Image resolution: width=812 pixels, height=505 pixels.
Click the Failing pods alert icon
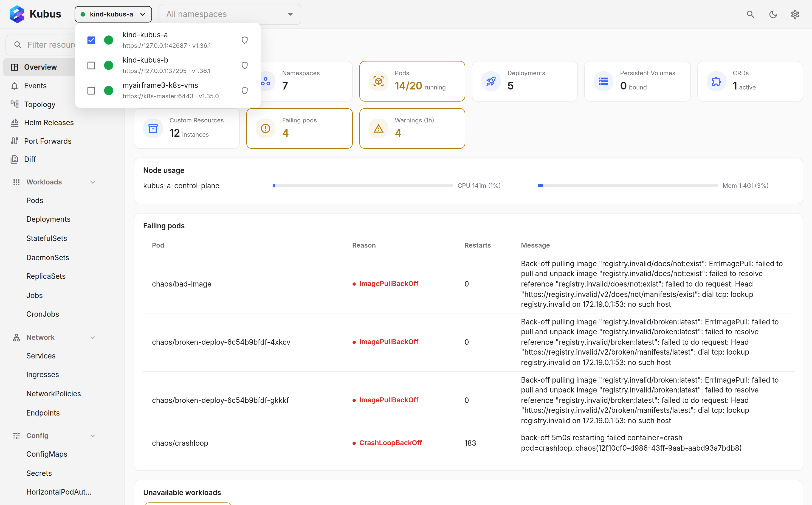(x=266, y=128)
